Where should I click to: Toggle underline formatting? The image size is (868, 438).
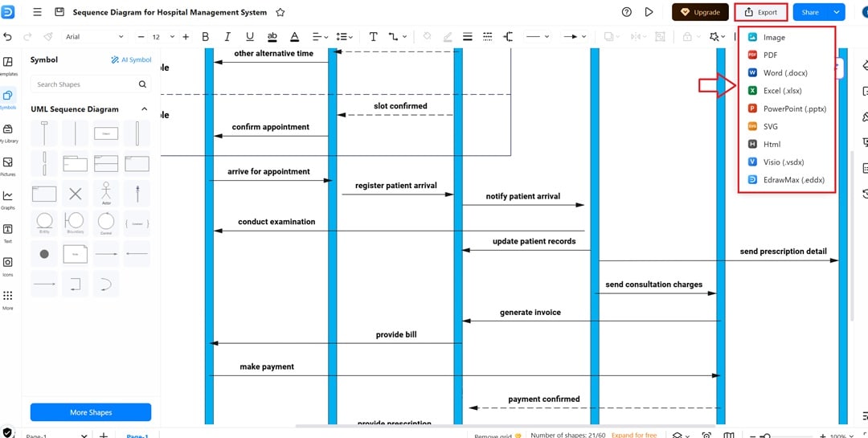250,36
